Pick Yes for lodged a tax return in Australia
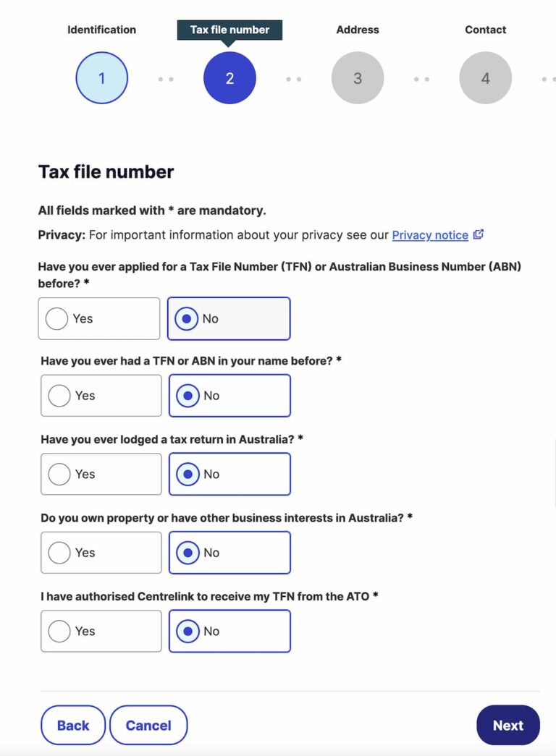The image size is (556, 756). [101, 475]
